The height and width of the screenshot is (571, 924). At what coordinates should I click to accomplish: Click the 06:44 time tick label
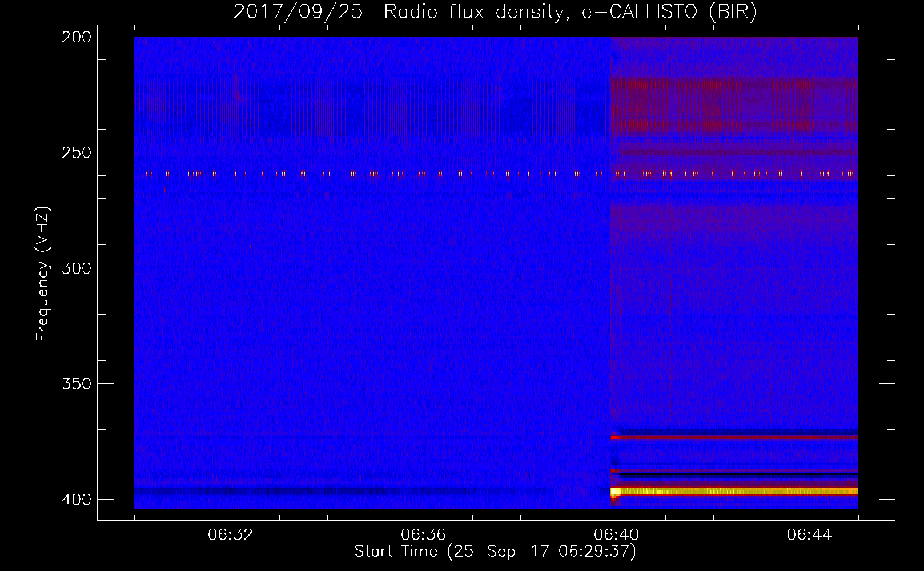point(810,534)
